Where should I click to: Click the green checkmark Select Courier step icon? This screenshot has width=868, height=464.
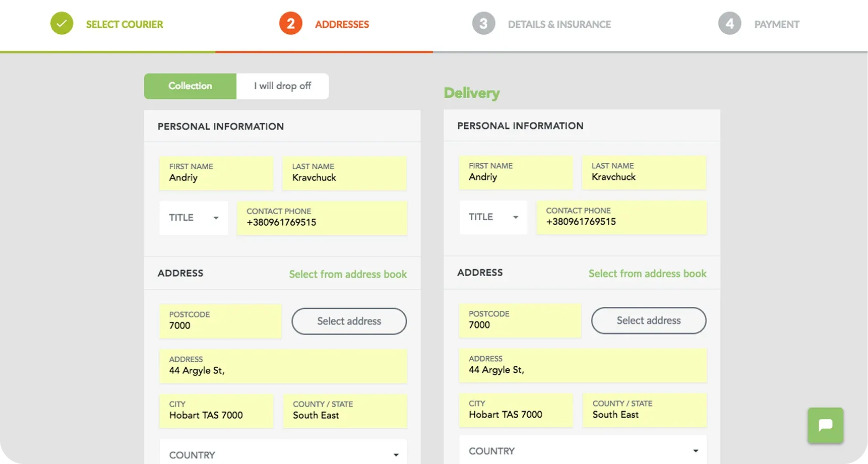pyautogui.click(x=61, y=24)
